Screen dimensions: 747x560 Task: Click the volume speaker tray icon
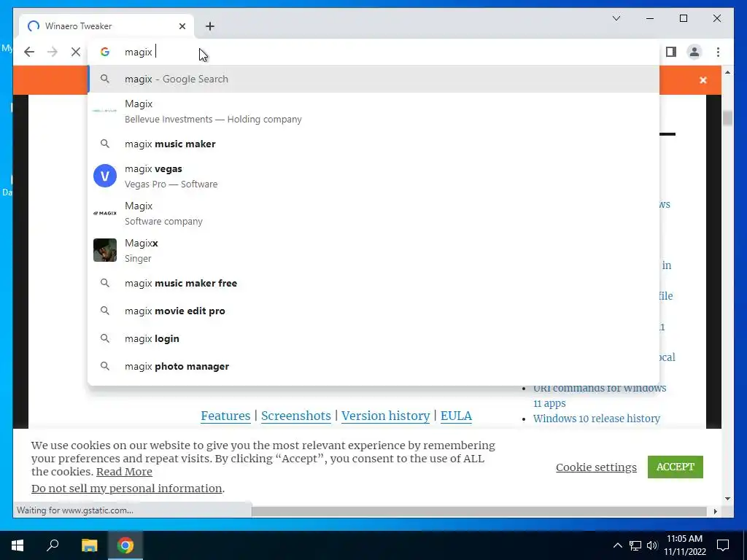[x=652, y=545]
